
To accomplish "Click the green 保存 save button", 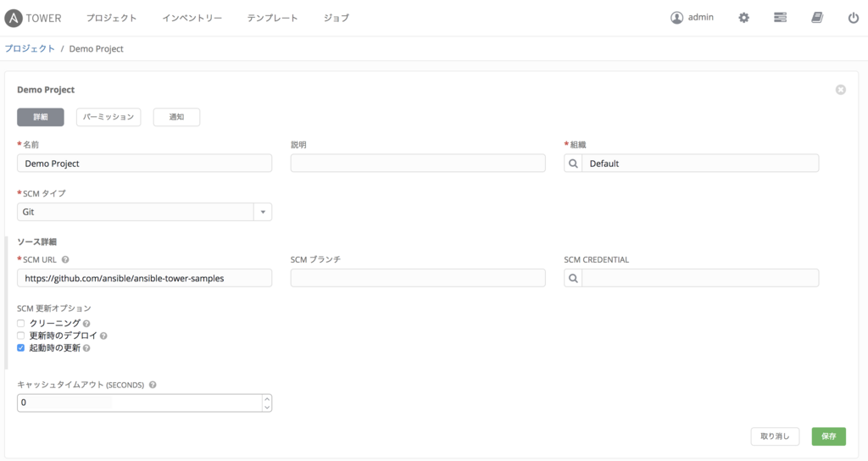I will click(829, 436).
